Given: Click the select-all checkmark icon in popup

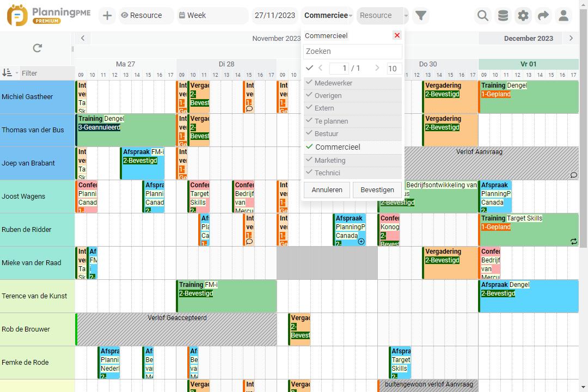Looking at the screenshot, I should coord(309,68).
